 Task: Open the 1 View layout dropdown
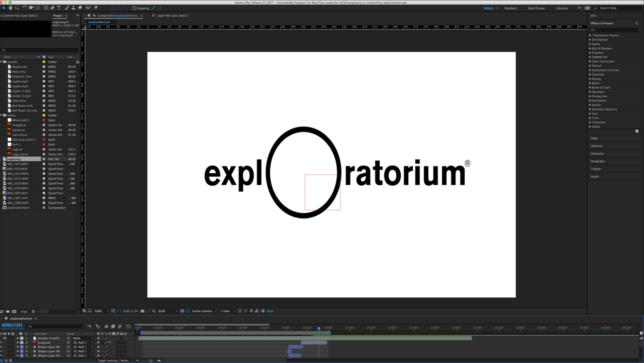coord(228,311)
